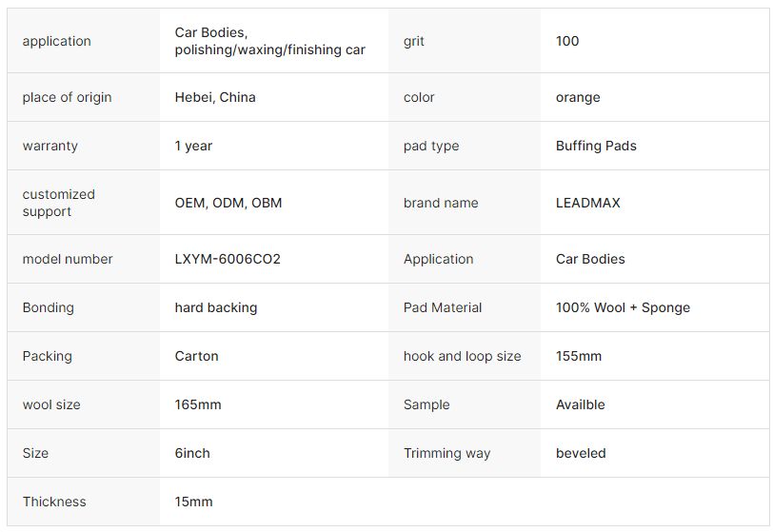
Task: Click the 'Carton' packing value
Action: coord(196,356)
